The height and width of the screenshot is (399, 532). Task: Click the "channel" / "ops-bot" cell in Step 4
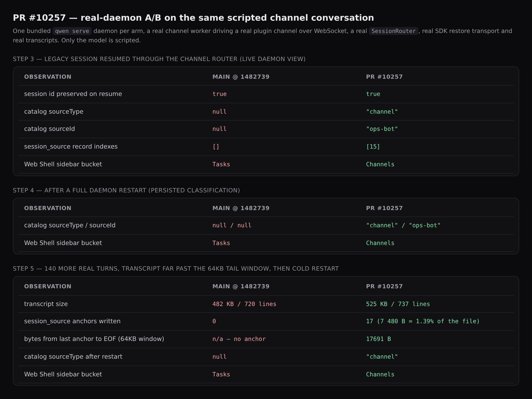[403, 225]
